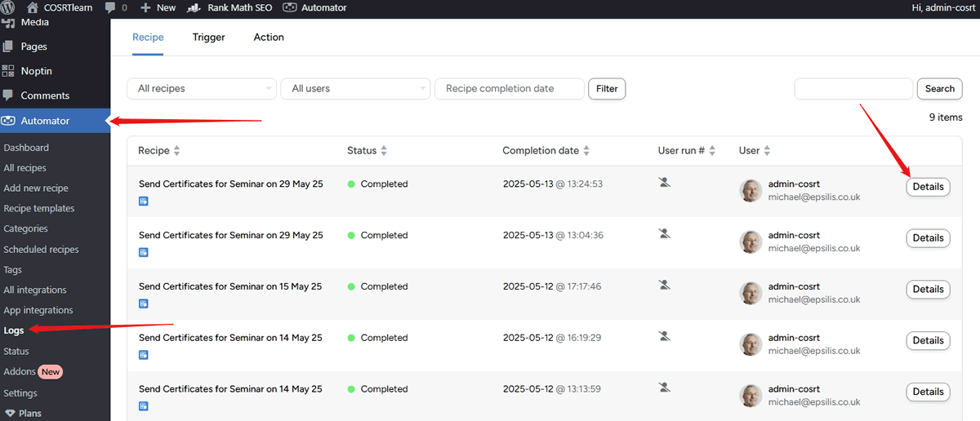980x421 pixels.
Task: Open Rank Math SEO admin bar item
Action: [x=229, y=7]
